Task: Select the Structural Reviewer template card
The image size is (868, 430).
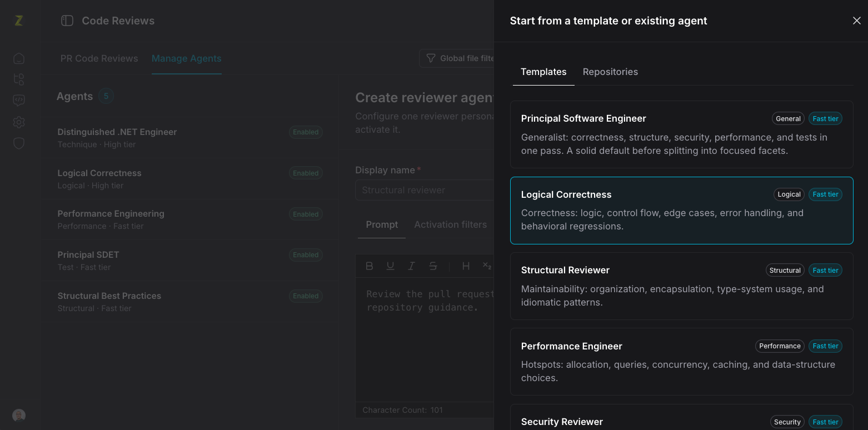Action: pos(681,286)
